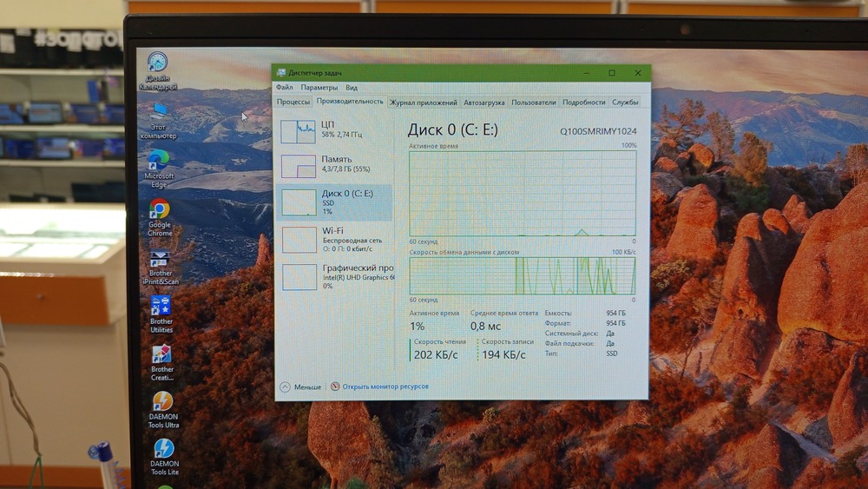This screenshot has height=489, width=868.
Task: Go to the Службы tab
Action: (x=625, y=102)
